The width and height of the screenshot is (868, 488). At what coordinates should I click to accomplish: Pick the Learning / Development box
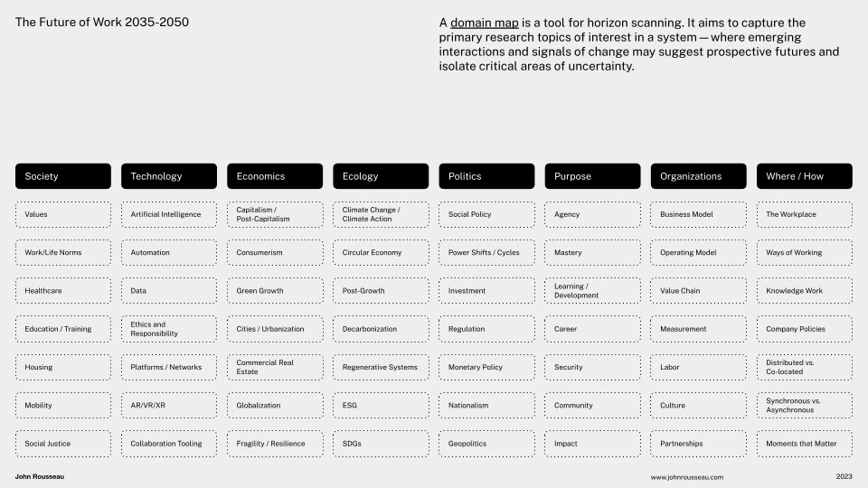(x=592, y=291)
